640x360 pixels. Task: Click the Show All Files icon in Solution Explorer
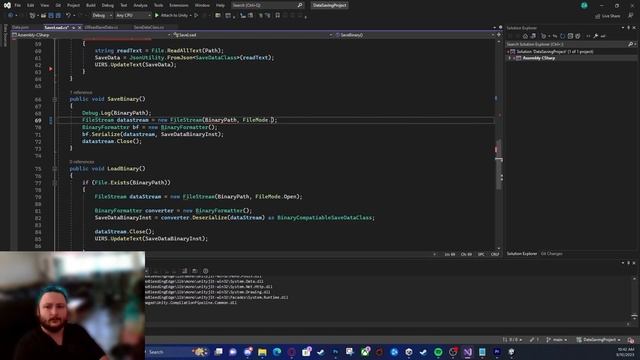coord(578,36)
